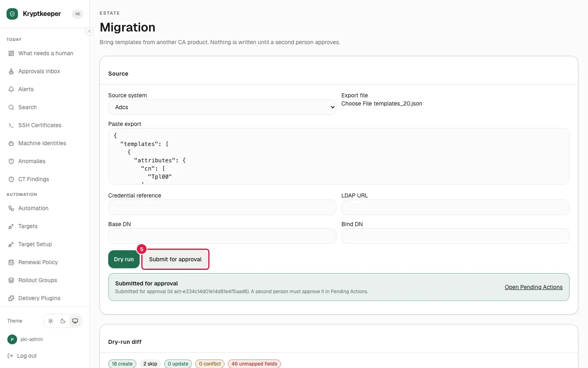Click the Automation workflow icon
The image size is (588, 368).
pos(11,208)
